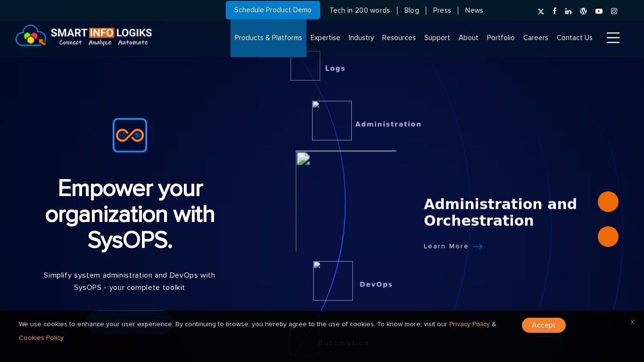Go to the Contact Us page

[575, 38]
